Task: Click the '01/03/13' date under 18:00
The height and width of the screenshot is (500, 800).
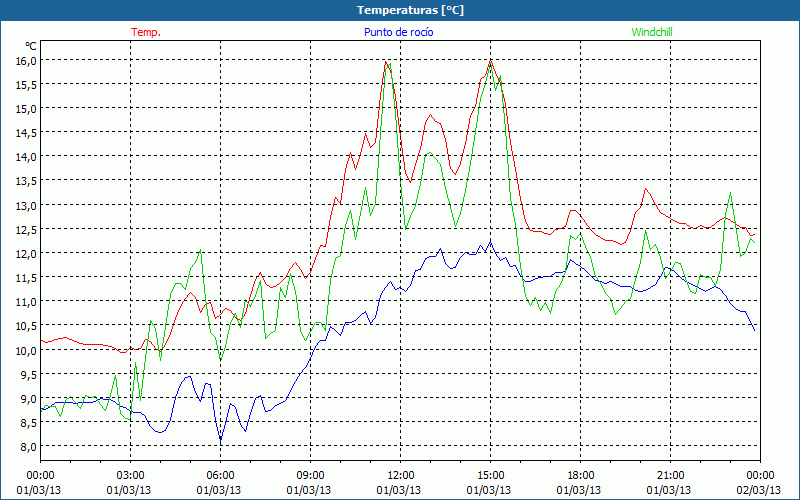Action: (579, 490)
